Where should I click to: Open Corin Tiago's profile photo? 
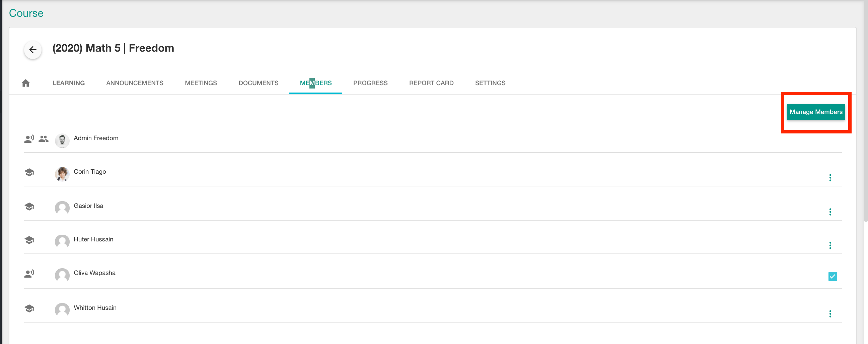tap(62, 174)
